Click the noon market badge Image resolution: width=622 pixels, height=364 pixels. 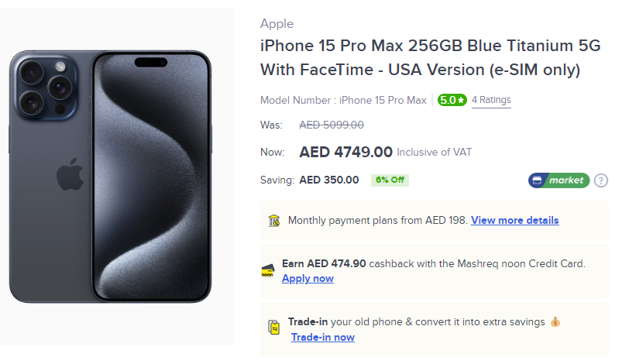click(558, 180)
